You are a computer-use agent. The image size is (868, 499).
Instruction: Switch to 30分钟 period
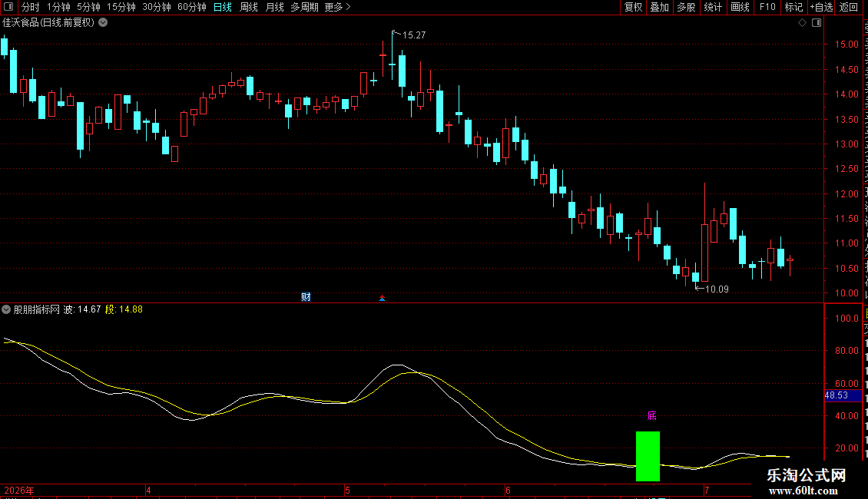tap(157, 7)
